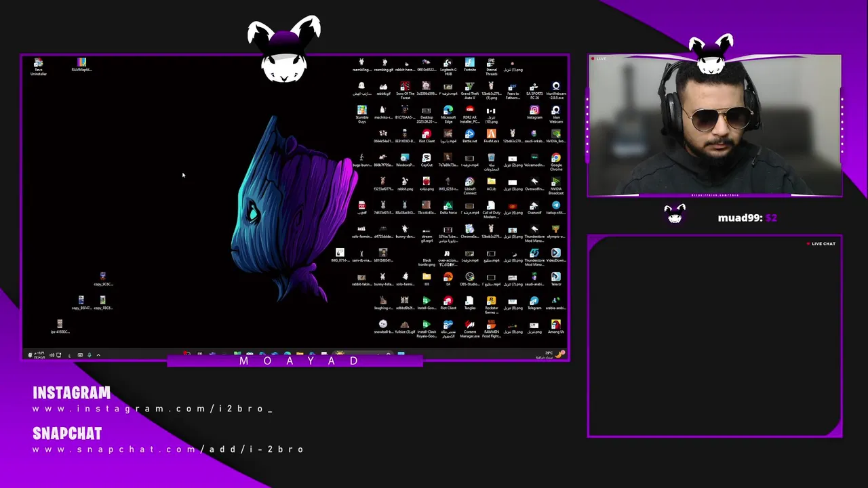Open Sons Of The Forest shortcut
868x488 pixels.
pos(405,91)
